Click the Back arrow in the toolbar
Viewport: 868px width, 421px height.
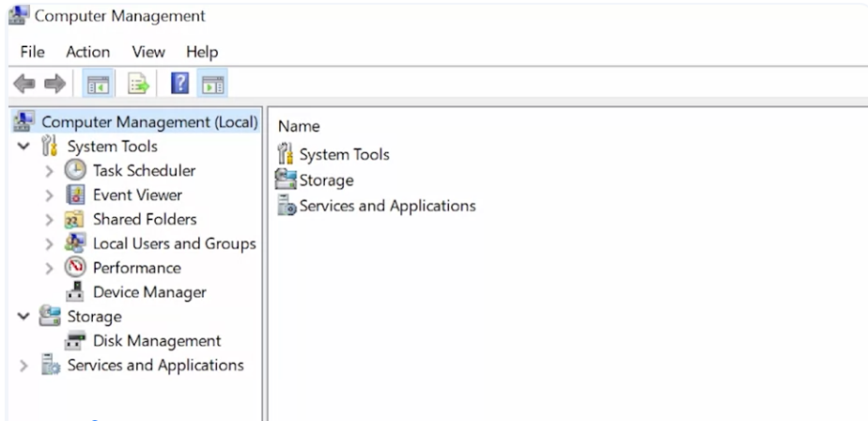tap(23, 85)
